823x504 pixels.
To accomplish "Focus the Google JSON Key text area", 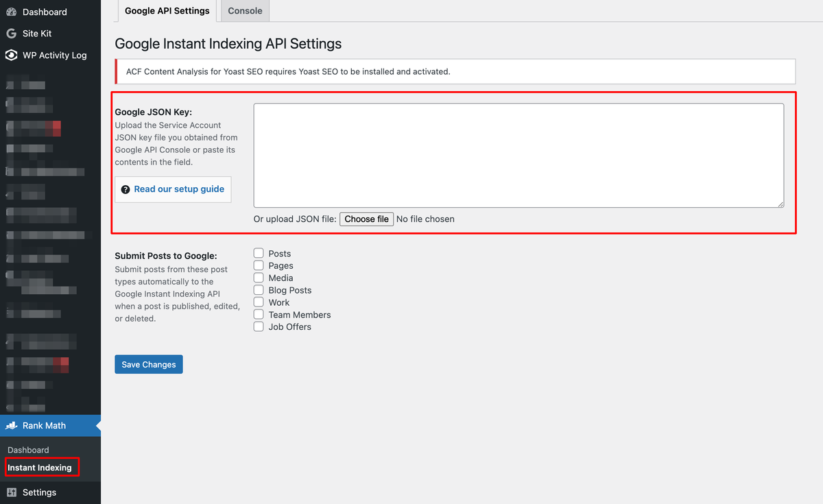I will pyautogui.click(x=518, y=156).
